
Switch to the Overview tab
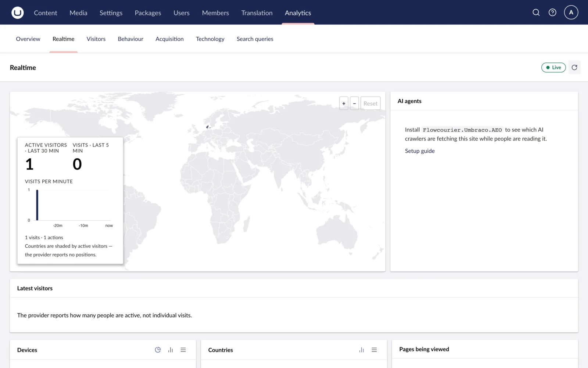[x=28, y=39]
